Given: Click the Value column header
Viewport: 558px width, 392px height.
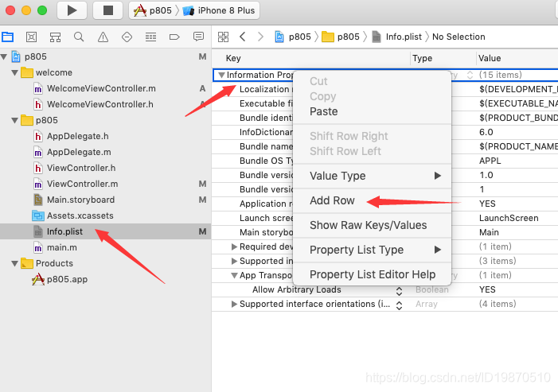Looking at the screenshot, I should [490, 58].
